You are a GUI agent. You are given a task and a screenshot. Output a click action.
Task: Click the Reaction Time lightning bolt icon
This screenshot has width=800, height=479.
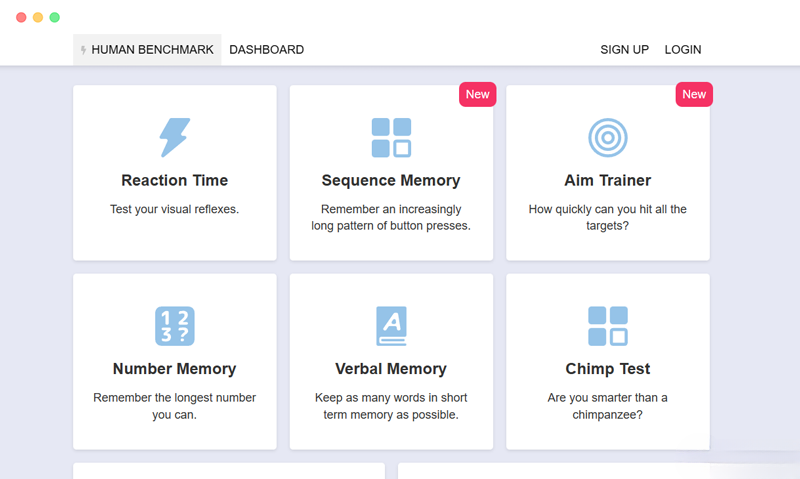pyautogui.click(x=175, y=137)
